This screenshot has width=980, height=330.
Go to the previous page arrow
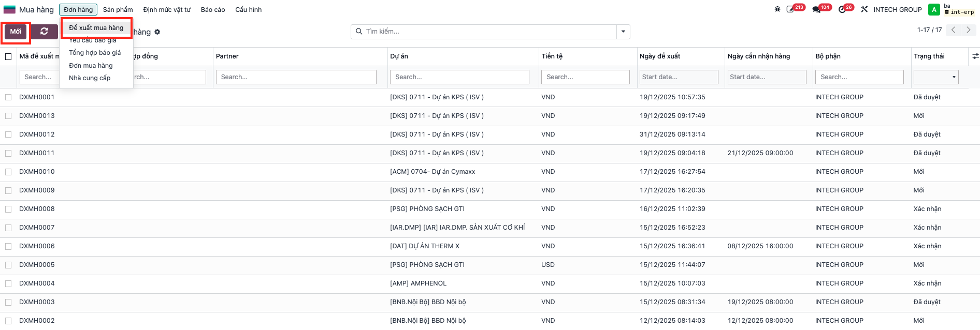click(x=953, y=30)
